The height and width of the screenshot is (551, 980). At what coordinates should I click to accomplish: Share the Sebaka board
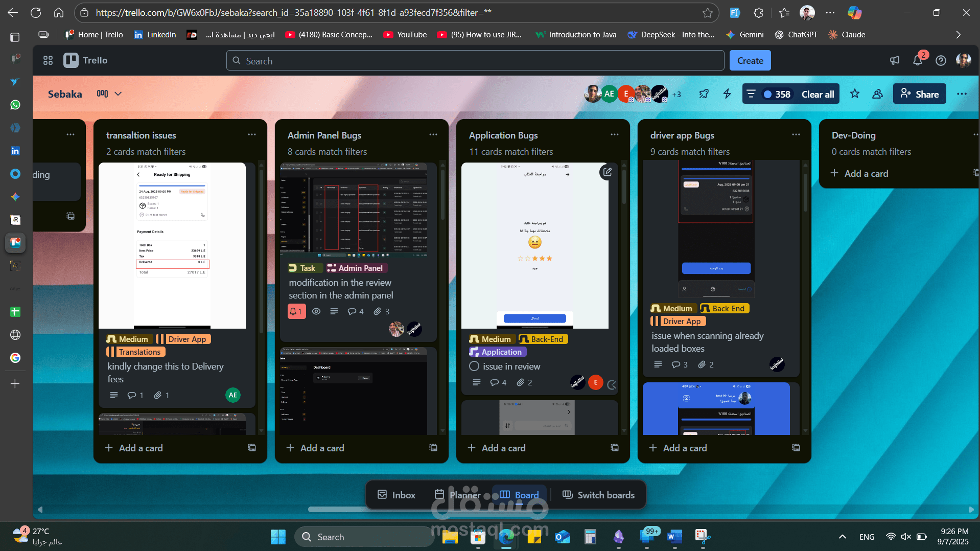[920, 94]
